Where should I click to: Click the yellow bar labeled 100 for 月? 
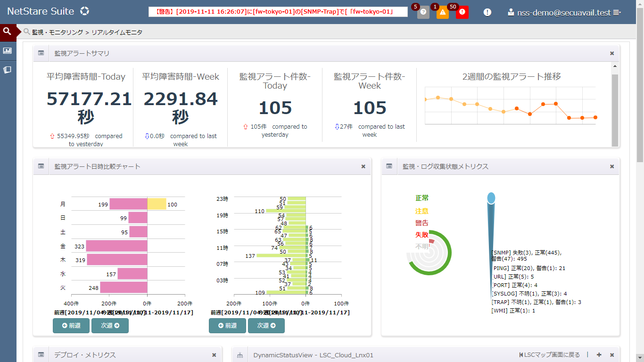pos(157,204)
